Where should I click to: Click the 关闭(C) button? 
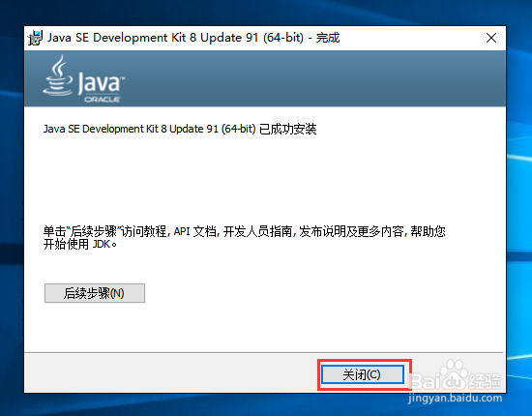tap(363, 374)
